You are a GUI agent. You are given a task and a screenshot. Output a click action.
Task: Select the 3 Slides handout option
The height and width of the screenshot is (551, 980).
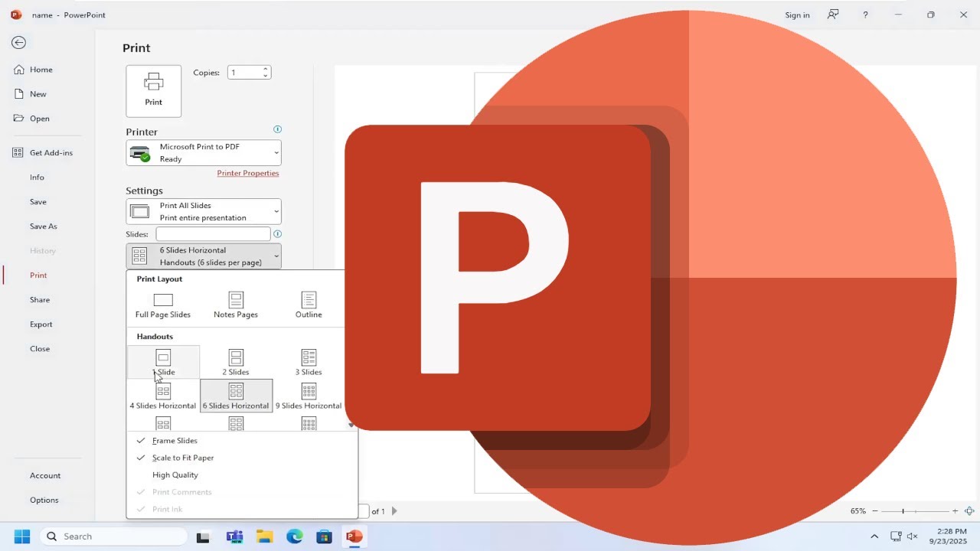[309, 362]
